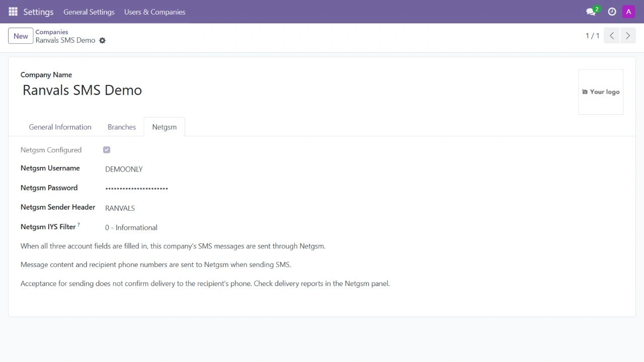Click the 'Acceptance for sending' note
Image resolution: width=644 pixels, height=362 pixels.
205,284
